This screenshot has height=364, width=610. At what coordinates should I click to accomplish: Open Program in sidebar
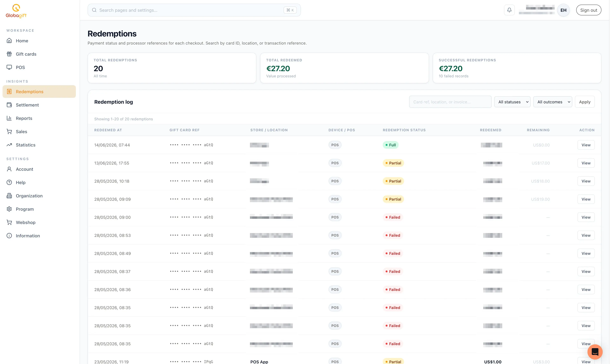pos(39,209)
